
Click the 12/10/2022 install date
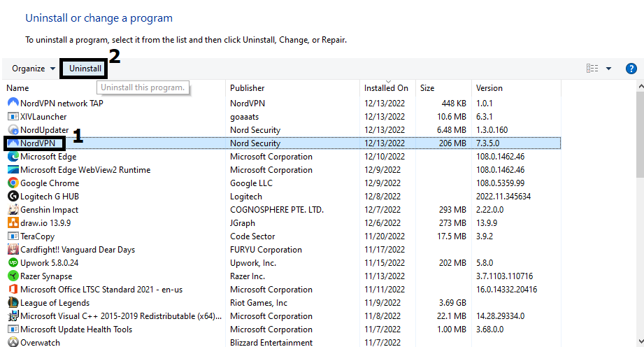(385, 157)
